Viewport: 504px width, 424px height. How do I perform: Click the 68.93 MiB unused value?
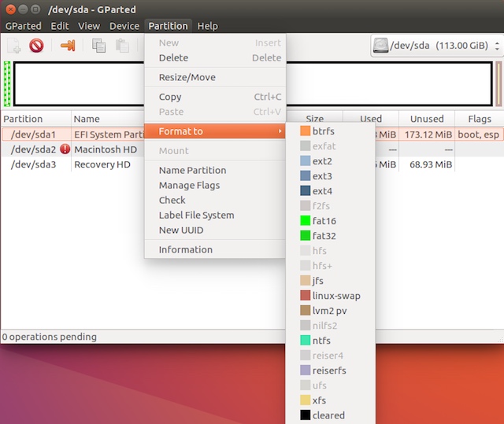click(x=431, y=164)
